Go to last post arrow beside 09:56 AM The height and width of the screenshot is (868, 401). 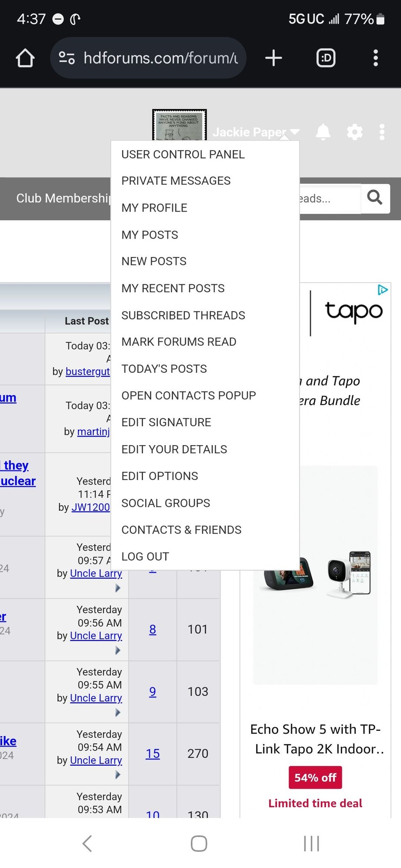pos(118,650)
